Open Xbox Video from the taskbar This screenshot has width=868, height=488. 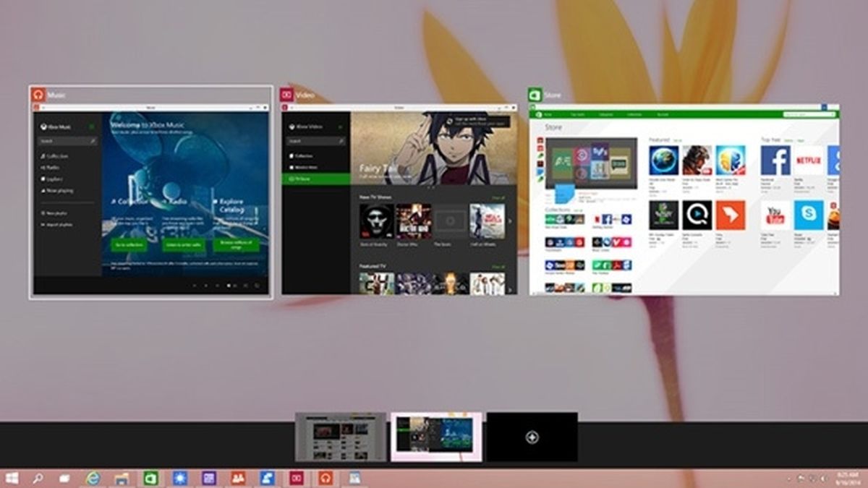point(294,477)
